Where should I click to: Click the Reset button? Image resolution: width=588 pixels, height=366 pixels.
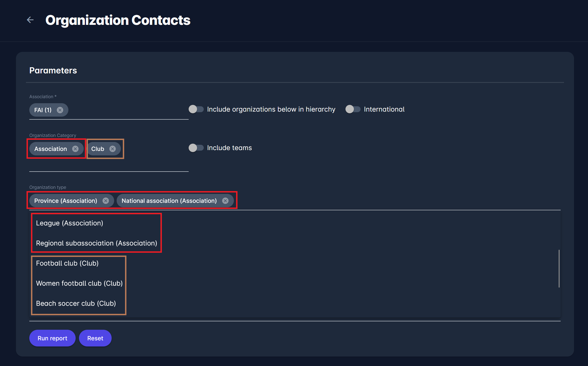[x=95, y=338]
